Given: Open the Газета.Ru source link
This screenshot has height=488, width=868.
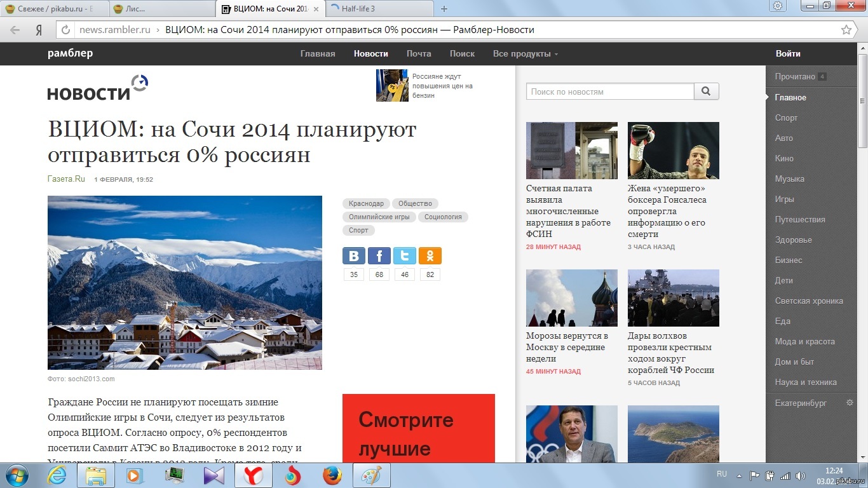Looking at the screenshot, I should pos(66,179).
